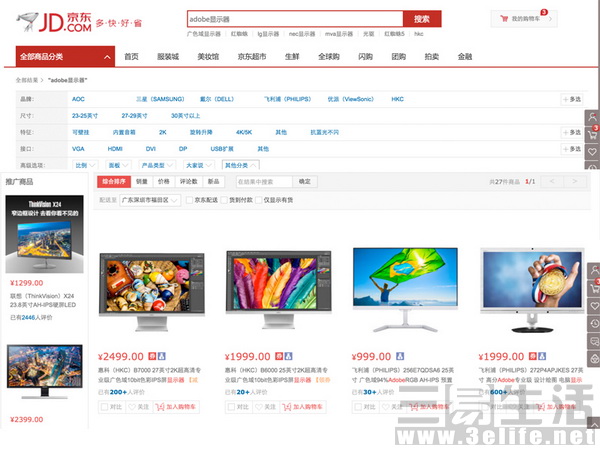Click 多选 plus in the 特征 row

(x=572, y=132)
